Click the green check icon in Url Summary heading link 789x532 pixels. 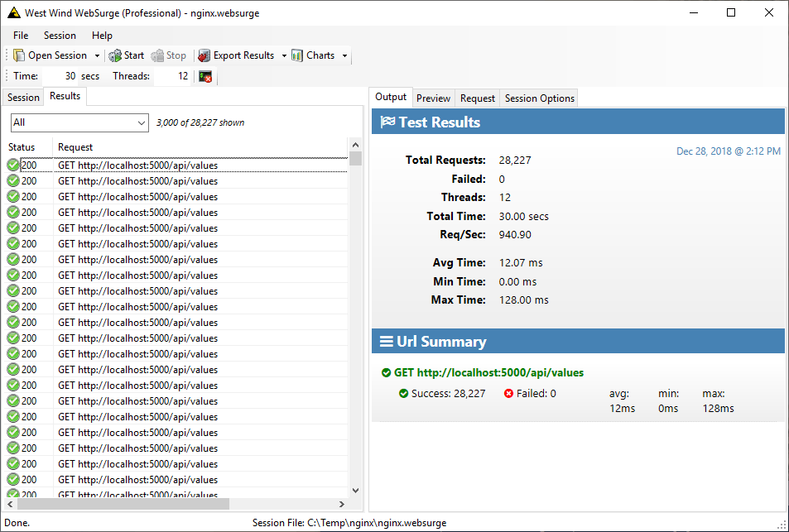tap(386, 373)
